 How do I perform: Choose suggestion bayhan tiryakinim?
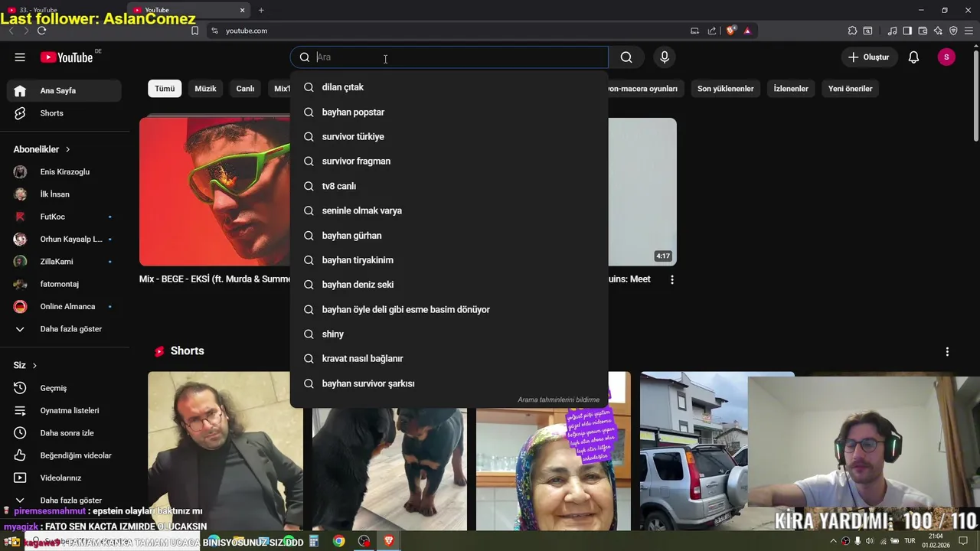coord(449,260)
